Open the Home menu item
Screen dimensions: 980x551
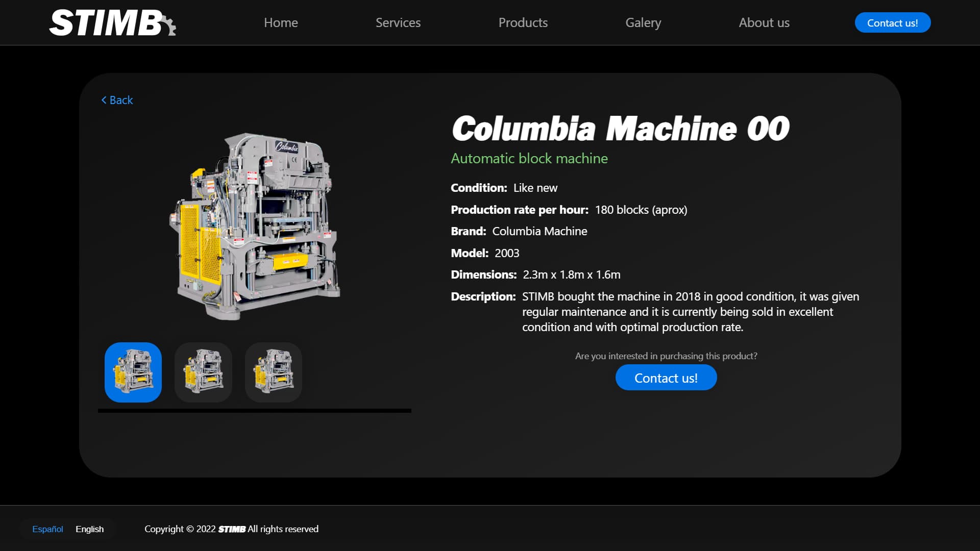click(281, 22)
